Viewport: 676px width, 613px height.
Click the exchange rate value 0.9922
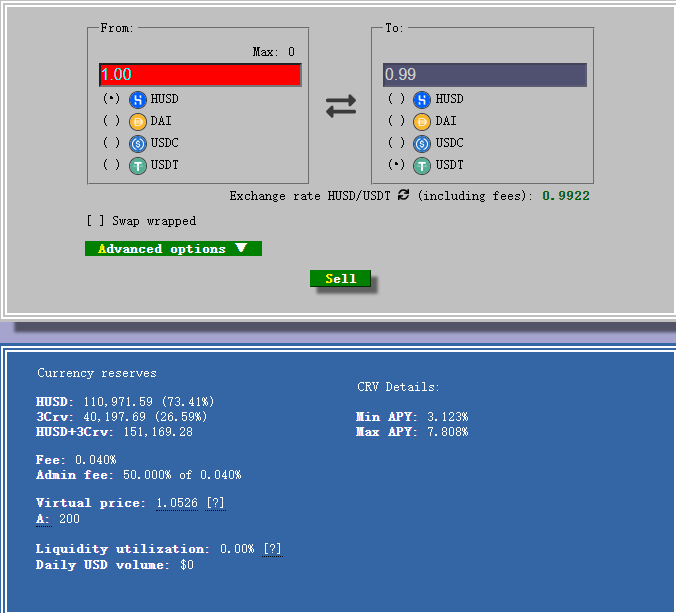tap(566, 196)
